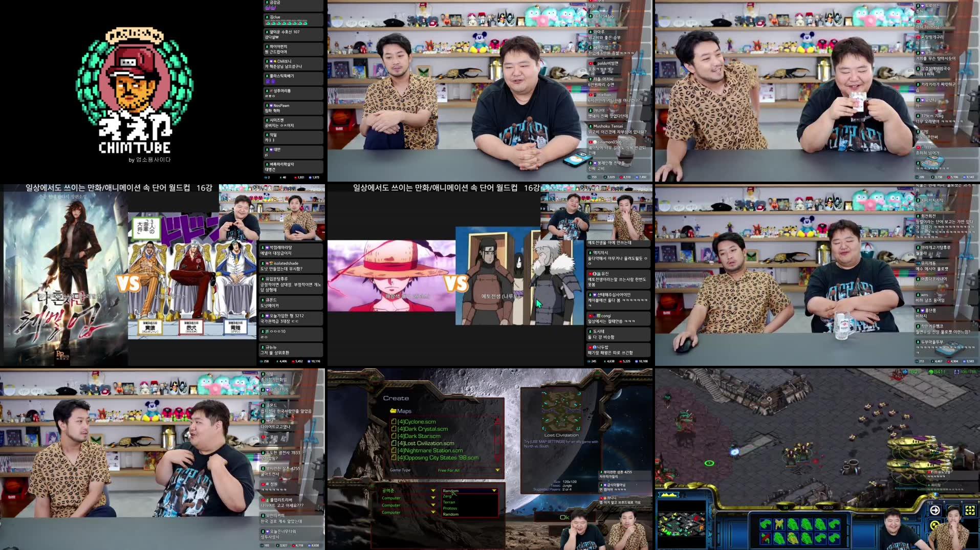Screen dimensions: 980x550
Task: Select the yellow X-shaped unit wireframe in top row
Action: pos(779,523)
